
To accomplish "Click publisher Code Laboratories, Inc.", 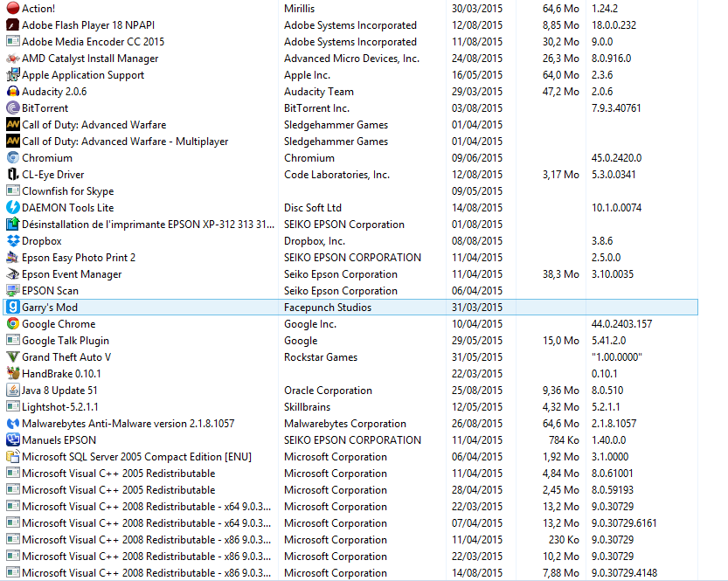I will click(337, 175).
